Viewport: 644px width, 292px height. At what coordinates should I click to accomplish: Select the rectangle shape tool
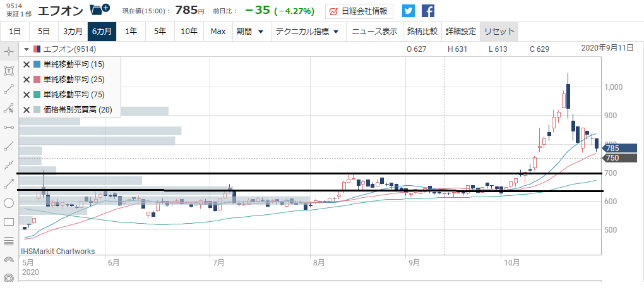click(9, 222)
